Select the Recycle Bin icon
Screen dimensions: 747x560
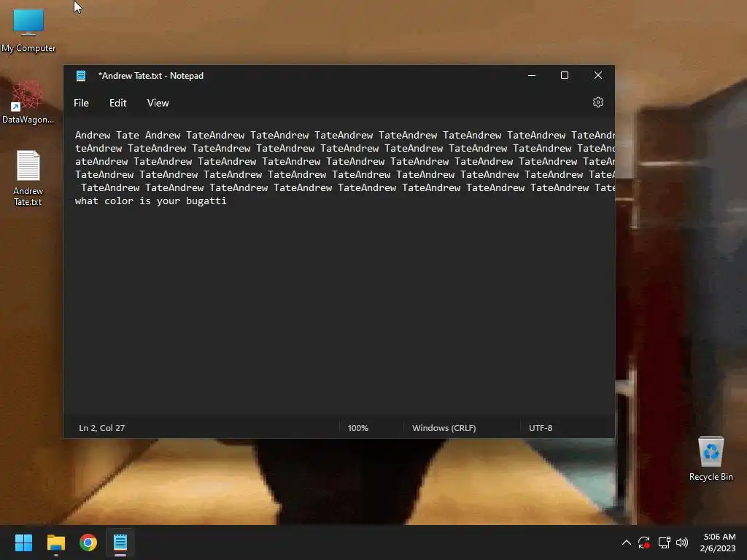coord(711,459)
